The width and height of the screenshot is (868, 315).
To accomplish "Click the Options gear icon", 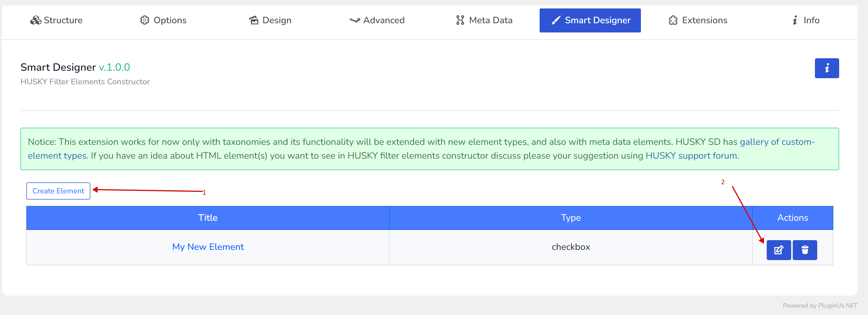I will [x=145, y=20].
